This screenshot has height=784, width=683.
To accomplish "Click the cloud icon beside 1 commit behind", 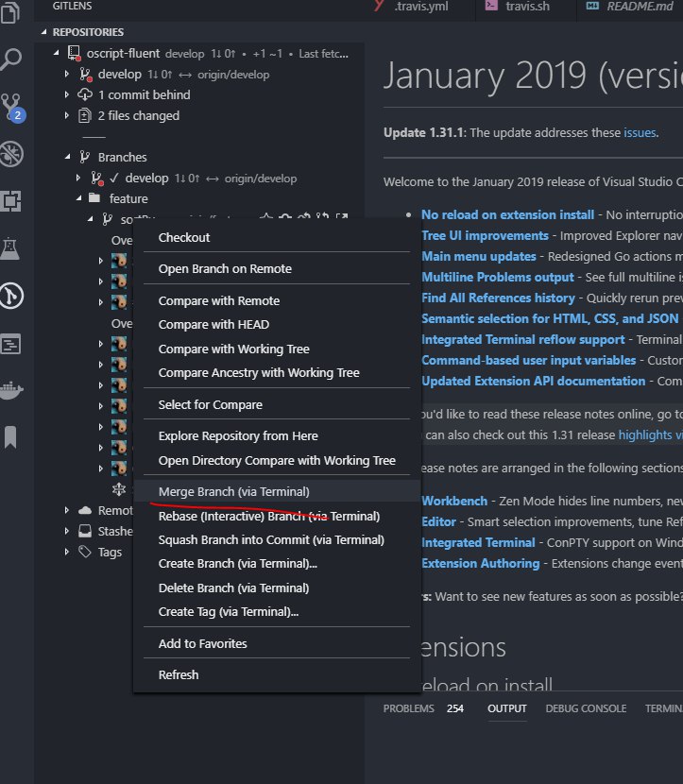I will click(84, 94).
